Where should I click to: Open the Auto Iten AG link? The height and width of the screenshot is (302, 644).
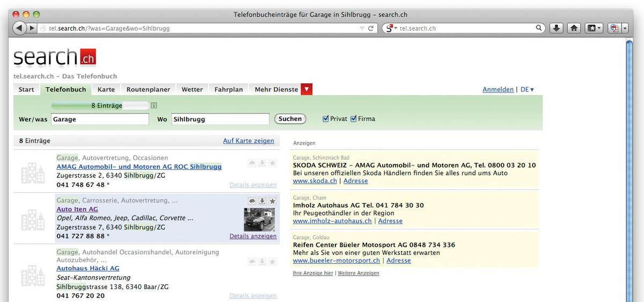[77, 209]
